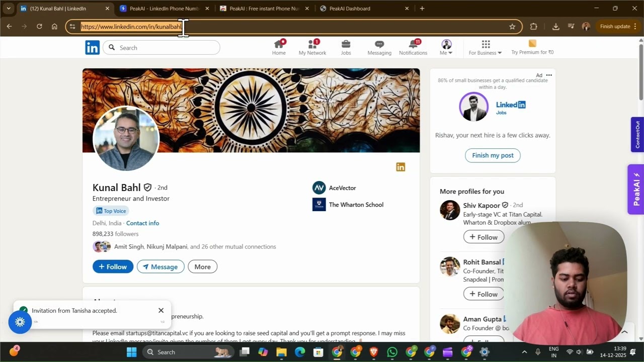Bookmark this page with star icon

point(512,27)
